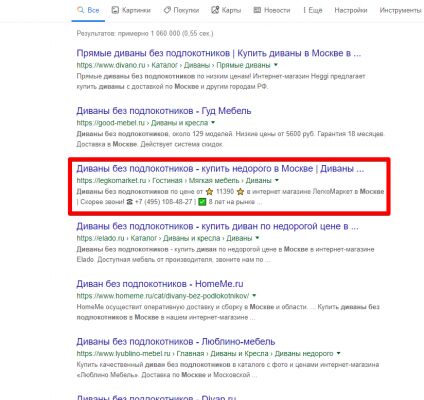Click the Картинки image icon
This screenshot has height=400, width=424.
point(115,10)
